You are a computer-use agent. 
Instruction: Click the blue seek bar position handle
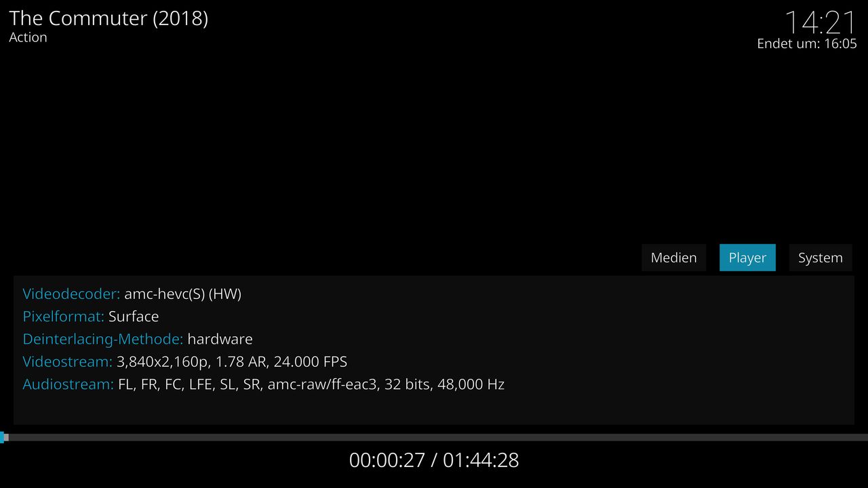4,438
